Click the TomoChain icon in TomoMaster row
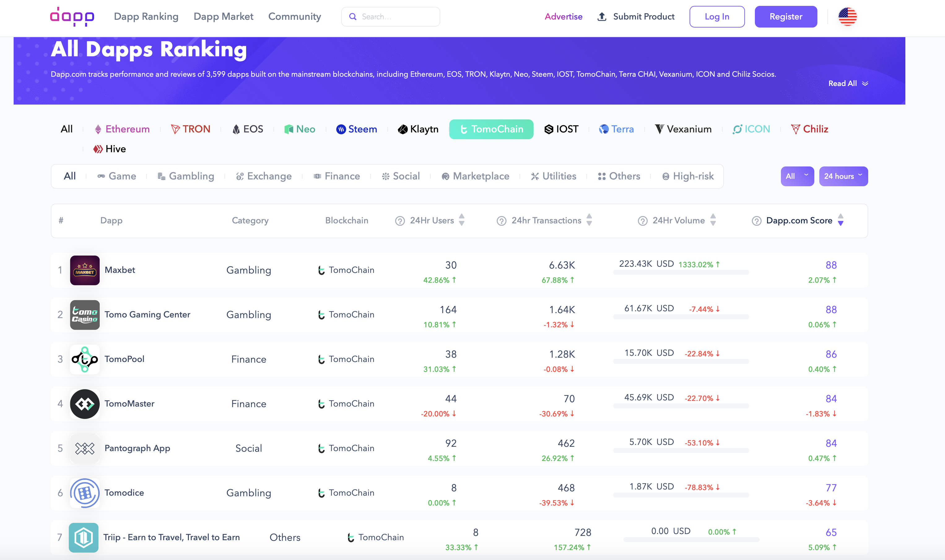The height and width of the screenshot is (560, 945). pyautogui.click(x=321, y=404)
